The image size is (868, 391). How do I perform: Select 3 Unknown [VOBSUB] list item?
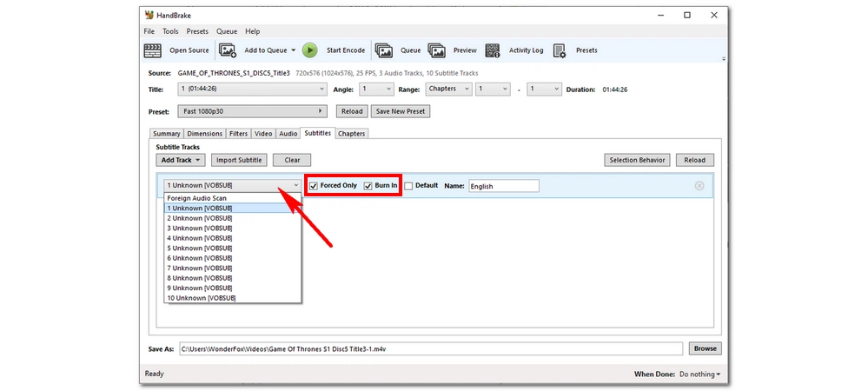click(233, 229)
